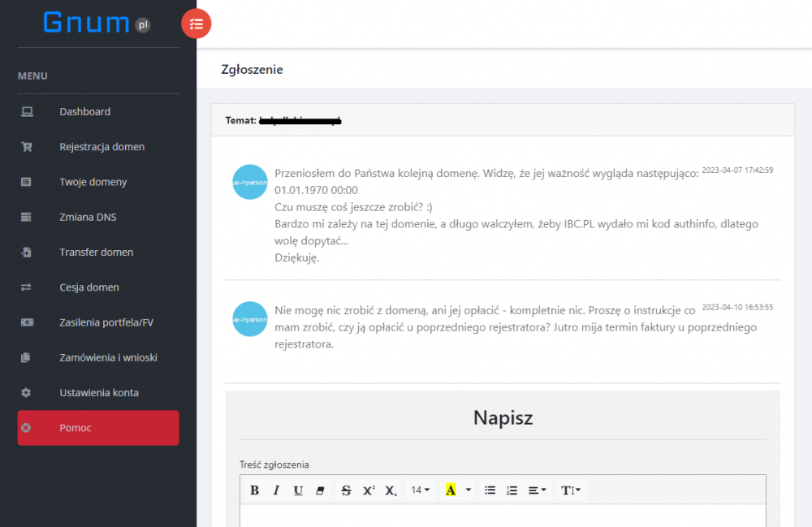This screenshot has height=527, width=812.
Task: Apply subscript formatting
Action: click(x=391, y=490)
